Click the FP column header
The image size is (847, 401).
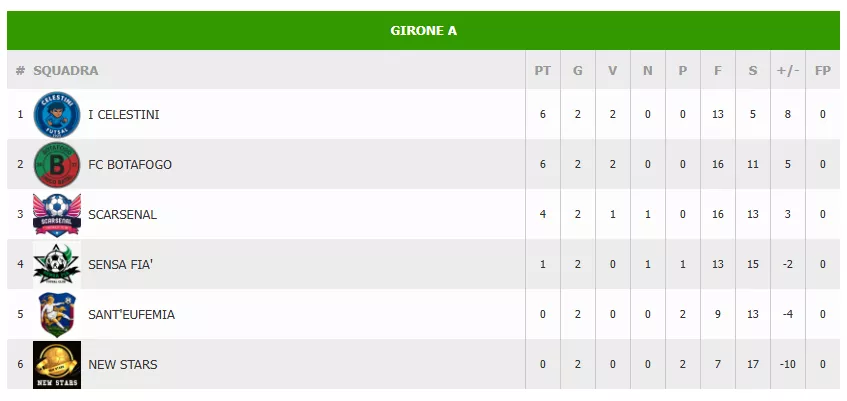(x=822, y=71)
